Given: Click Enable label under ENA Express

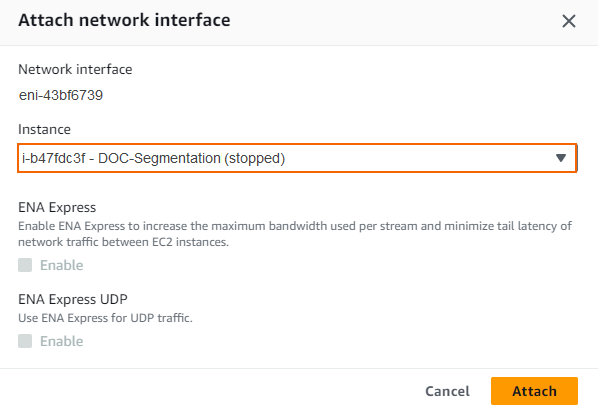Looking at the screenshot, I should [x=61, y=265].
